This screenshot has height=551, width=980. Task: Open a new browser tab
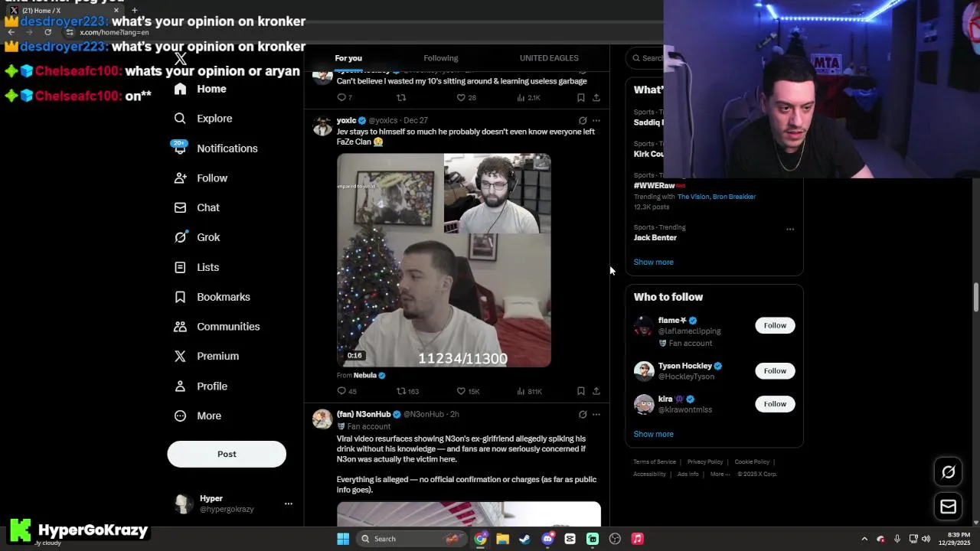(x=135, y=11)
